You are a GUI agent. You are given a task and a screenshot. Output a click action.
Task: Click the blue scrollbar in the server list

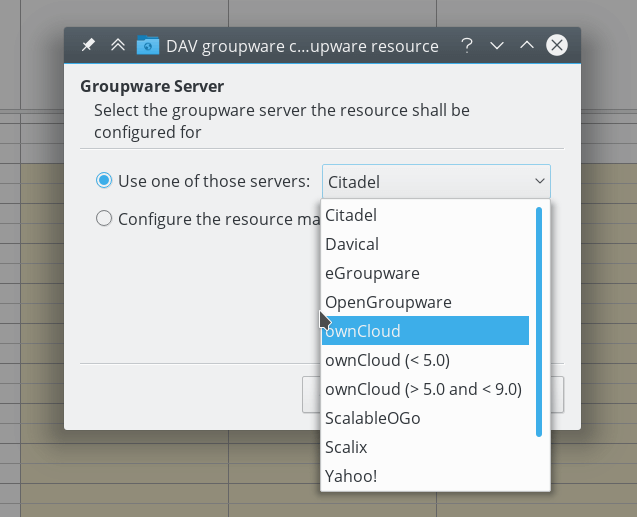coord(539,320)
